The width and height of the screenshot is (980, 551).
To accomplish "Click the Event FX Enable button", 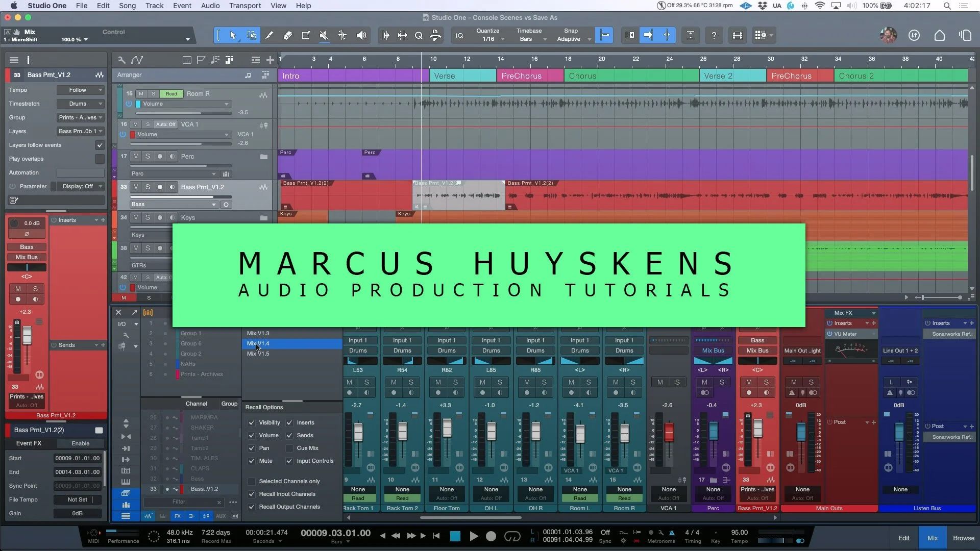I will pos(80,443).
